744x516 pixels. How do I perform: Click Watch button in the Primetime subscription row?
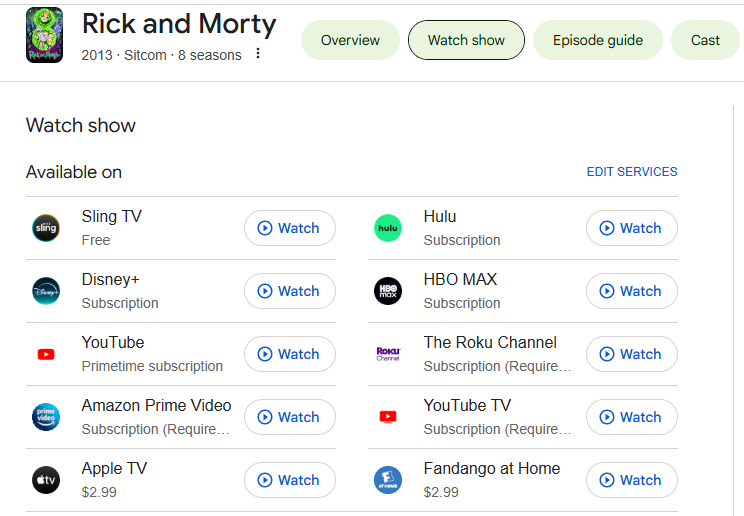tap(290, 354)
